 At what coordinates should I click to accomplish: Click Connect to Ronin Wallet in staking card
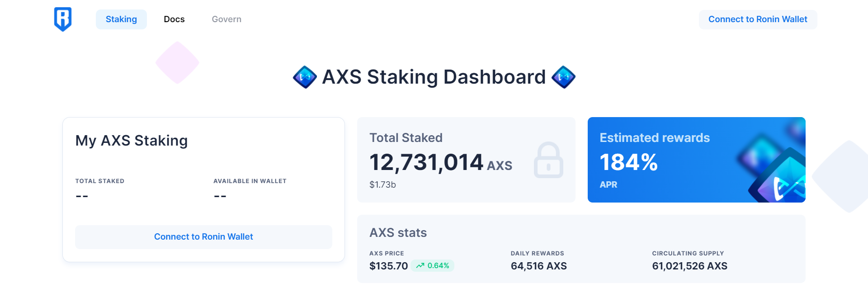(x=203, y=237)
